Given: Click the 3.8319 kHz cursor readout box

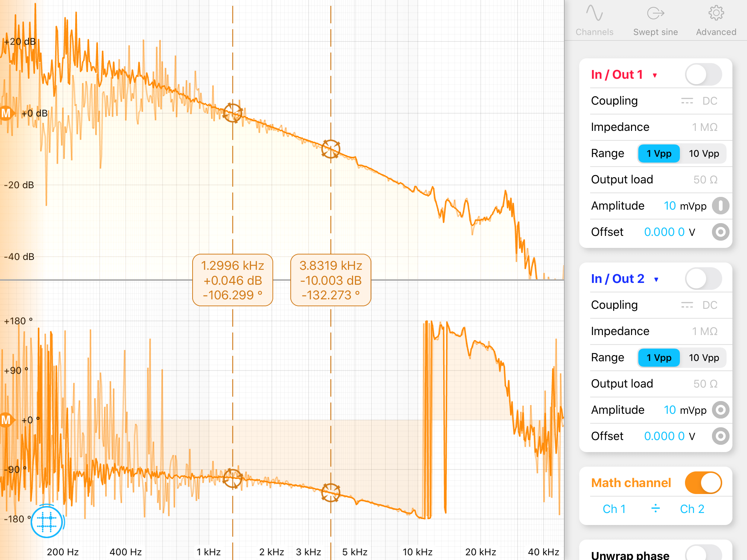Looking at the screenshot, I should 331,280.
